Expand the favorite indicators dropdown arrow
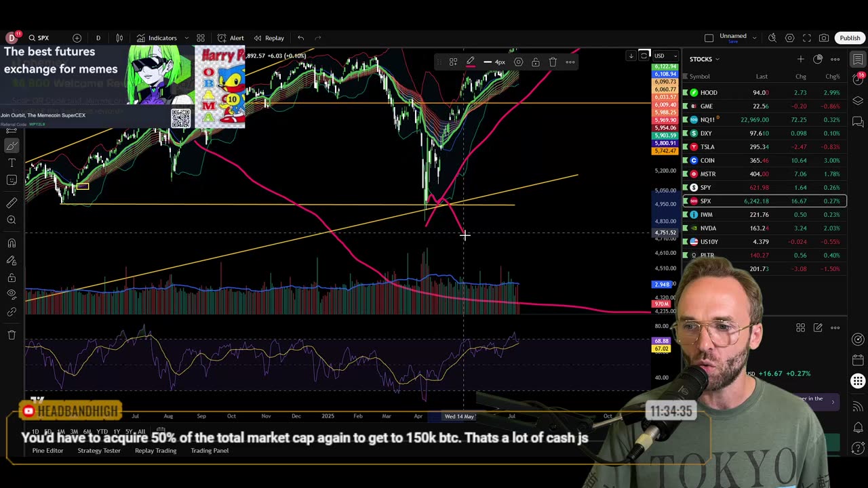 click(x=186, y=38)
